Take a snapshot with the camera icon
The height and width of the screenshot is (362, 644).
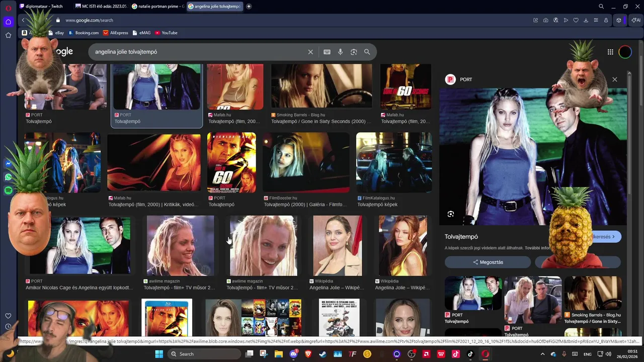point(545,20)
